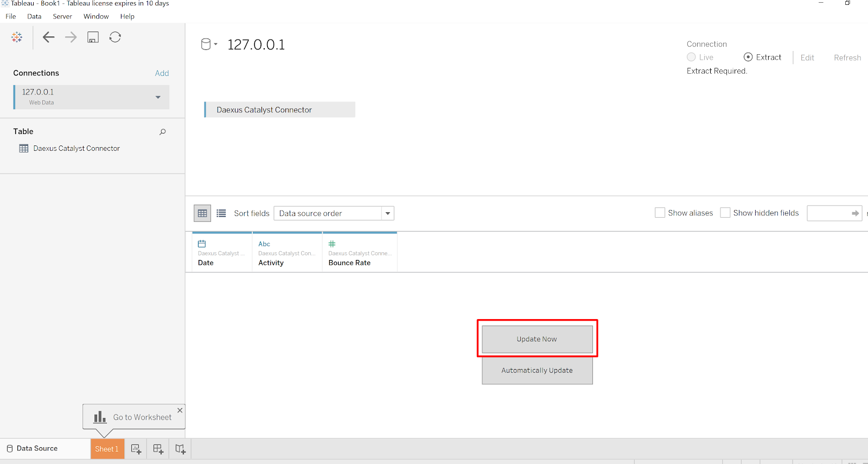The image size is (868, 464).
Task: Add a new connection
Action: pyautogui.click(x=162, y=73)
